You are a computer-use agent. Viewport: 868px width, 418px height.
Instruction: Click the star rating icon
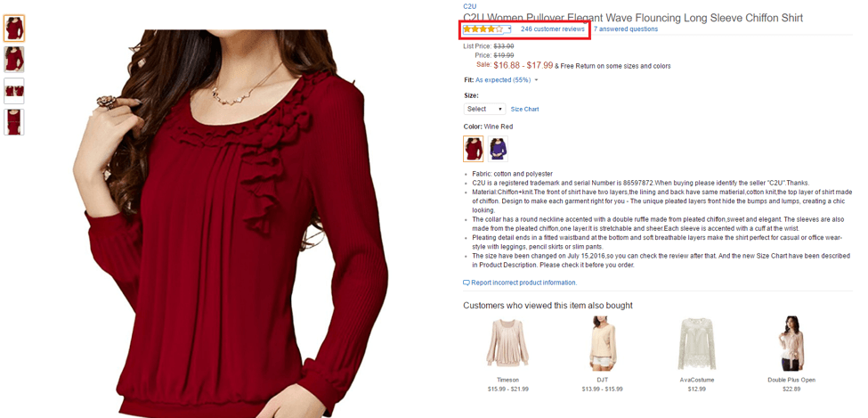coord(483,29)
